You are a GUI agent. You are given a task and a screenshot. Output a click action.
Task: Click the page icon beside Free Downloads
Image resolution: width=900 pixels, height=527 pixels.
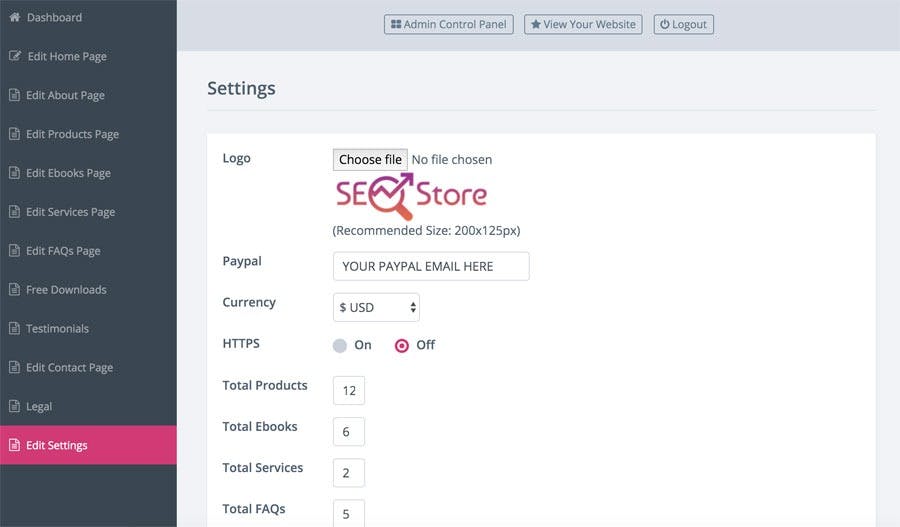click(14, 290)
